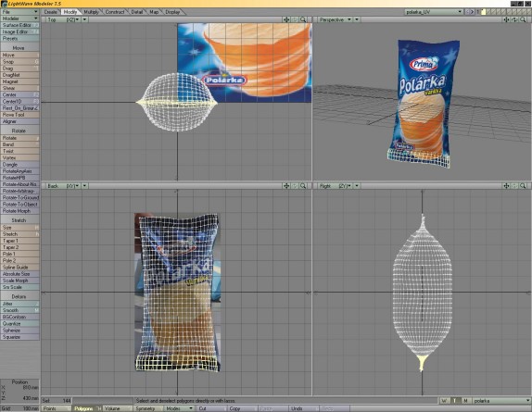
Task: Click the pan icon of the Right viewport
Action: pyautogui.click(x=506, y=186)
